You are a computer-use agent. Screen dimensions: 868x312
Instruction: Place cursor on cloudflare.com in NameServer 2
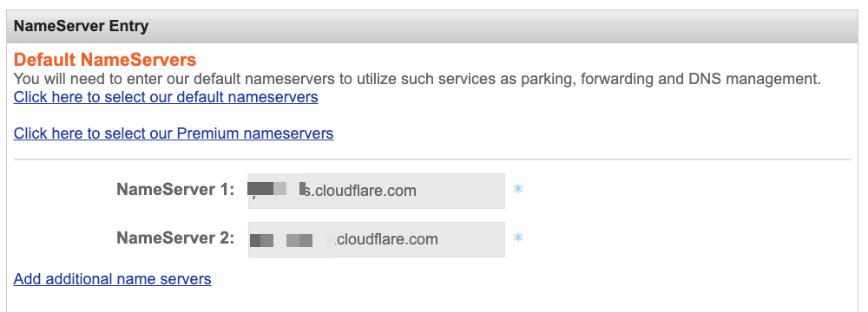[x=387, y=239]
